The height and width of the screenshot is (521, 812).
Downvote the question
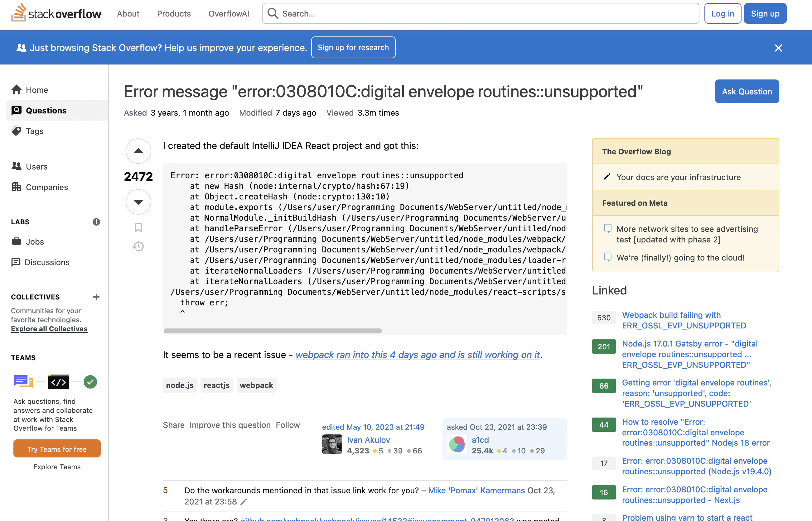pyautogui.click(x=138, y=202)
